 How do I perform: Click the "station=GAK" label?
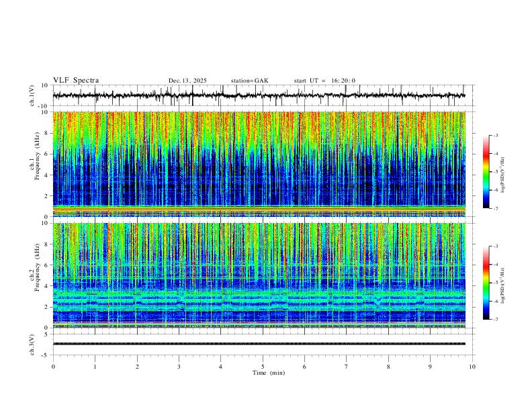coord(249,81)
